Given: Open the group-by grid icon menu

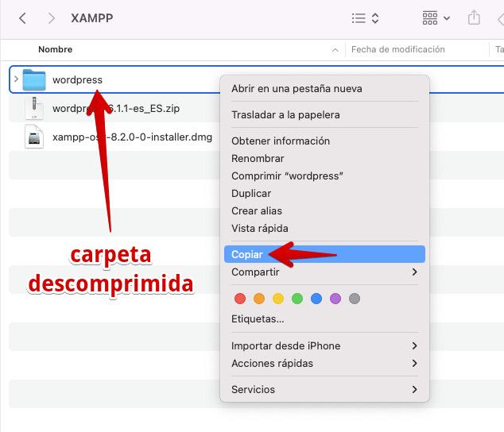Looking at the screenshot, I should pyautogui.click(x=436, y=18).
